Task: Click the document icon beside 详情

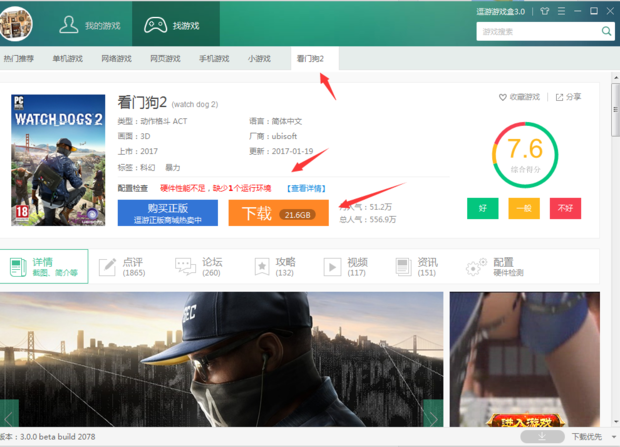Action: [x=18, y=267]
